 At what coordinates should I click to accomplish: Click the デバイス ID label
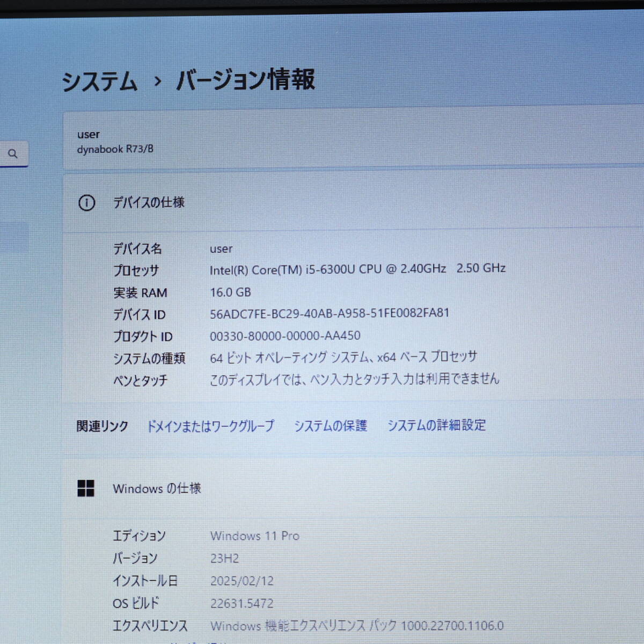coord(140,314)
